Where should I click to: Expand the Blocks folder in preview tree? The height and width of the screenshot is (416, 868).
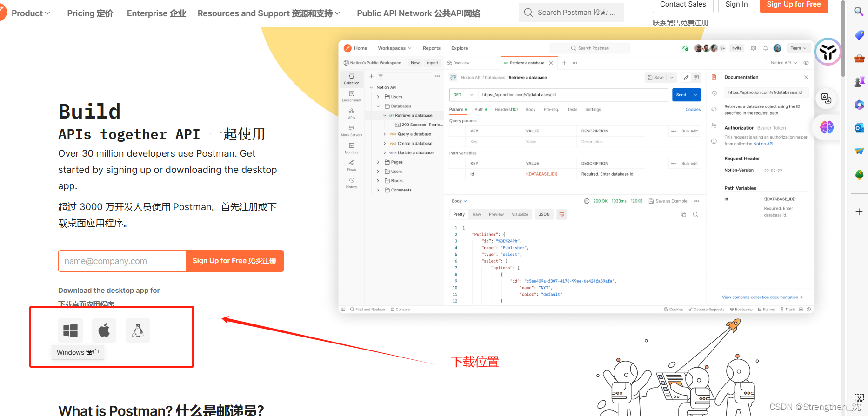[x=378, y=181]
